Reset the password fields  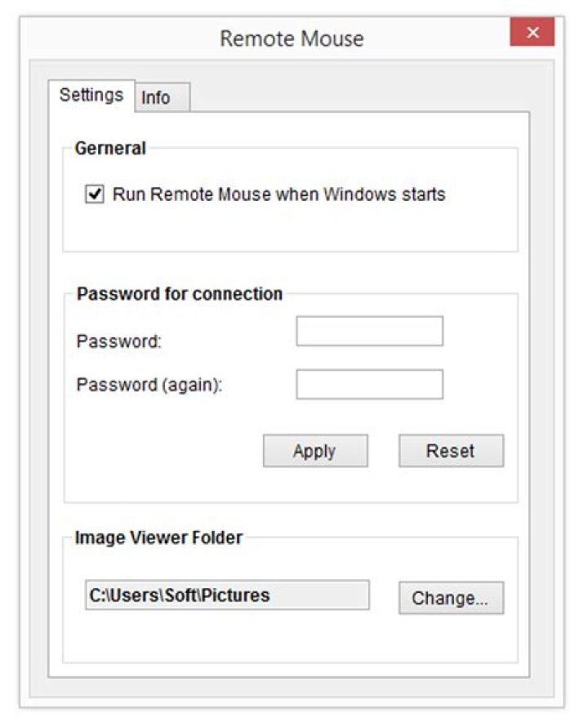coord(450,450)
